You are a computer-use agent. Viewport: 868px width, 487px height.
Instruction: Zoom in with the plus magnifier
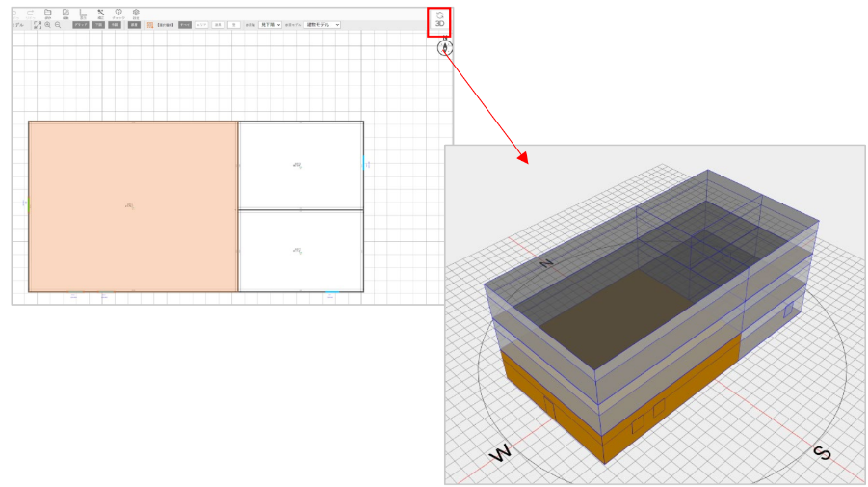[47, 25]
